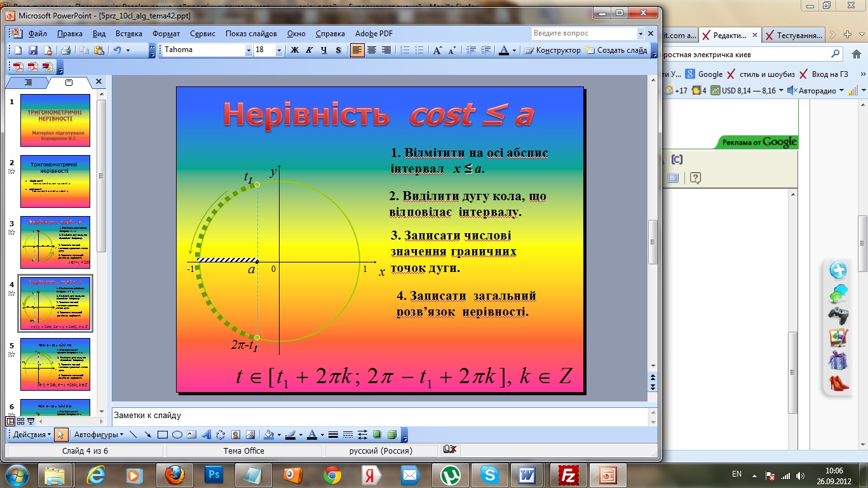Click the first Adobe PDF convert icon

(x=18, y=67)
